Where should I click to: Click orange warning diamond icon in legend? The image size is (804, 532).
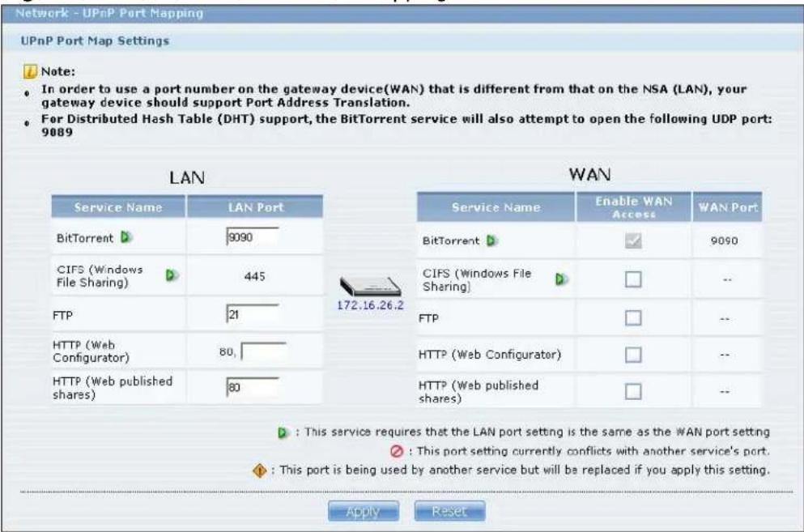pyautogui.click(x=260, y=470)
